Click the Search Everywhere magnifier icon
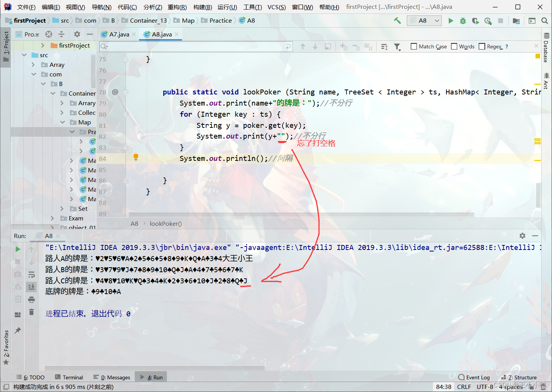This screenshot has width=552, height=392. click(x=544, y=21)
